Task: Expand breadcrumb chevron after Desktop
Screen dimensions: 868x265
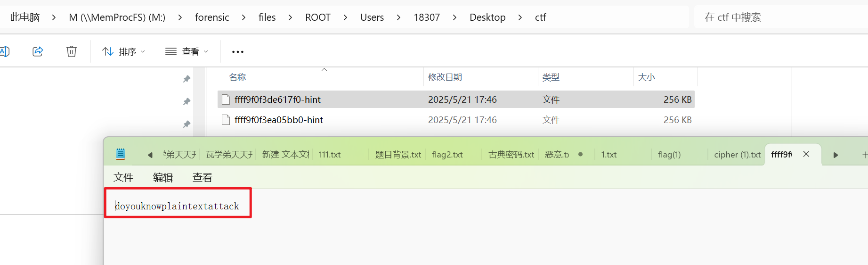Action: [520, 17]
